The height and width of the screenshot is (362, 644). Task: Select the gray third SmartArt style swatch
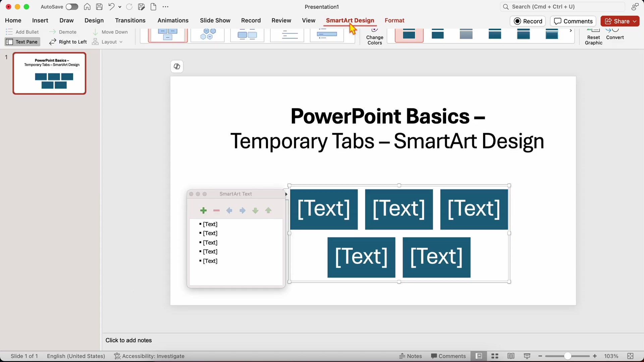click(466, 35)
